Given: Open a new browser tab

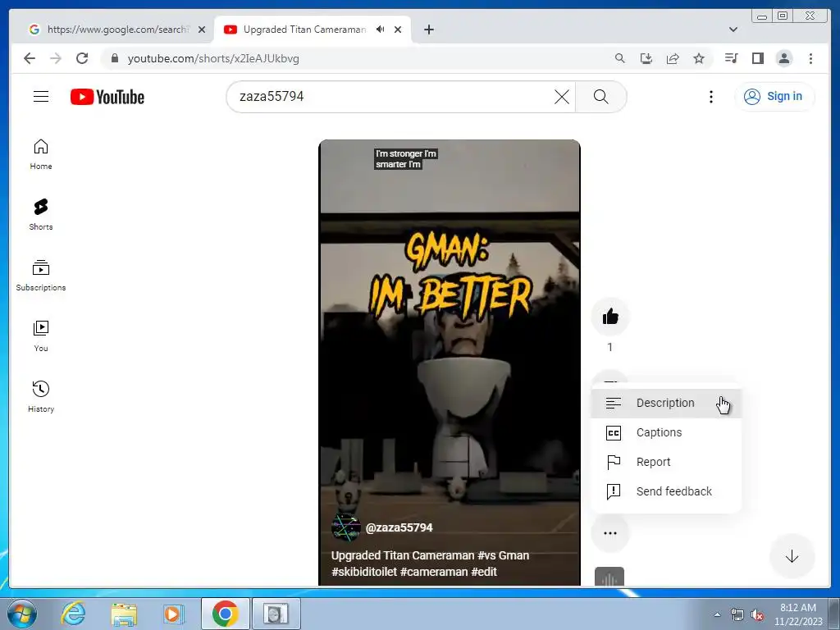Looking at the screenshot, I should coord(428,30).
